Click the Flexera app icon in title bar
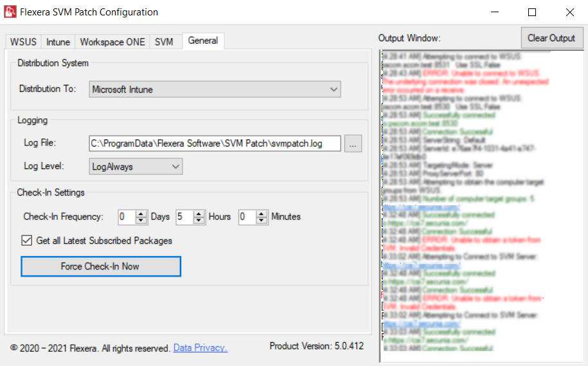Viewport: 588px width, 366px height. pyautogui.click(x=11, y=12)
